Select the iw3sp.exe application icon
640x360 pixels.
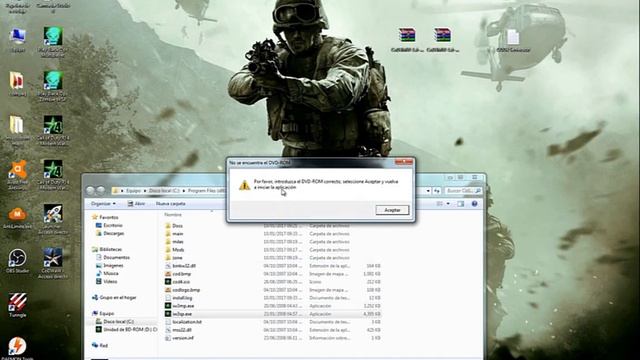(x=168, y=314)
